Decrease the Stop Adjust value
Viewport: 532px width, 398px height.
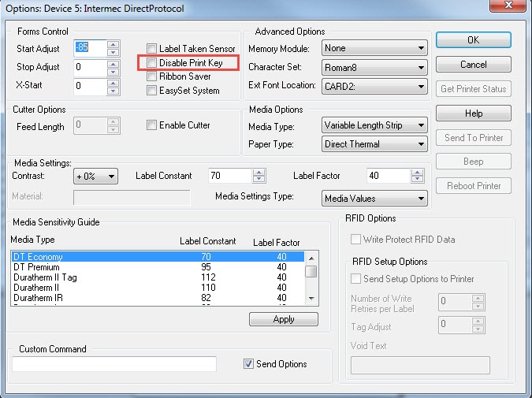113,71
